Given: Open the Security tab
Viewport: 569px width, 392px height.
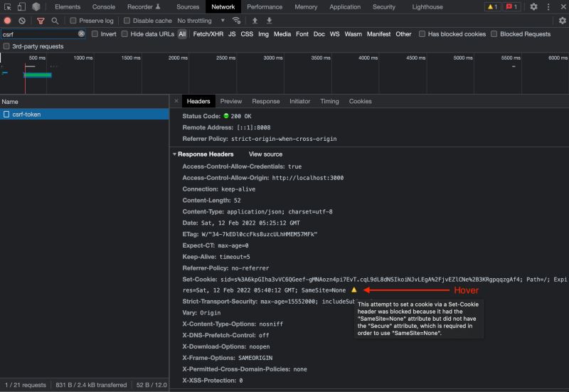Looking at the screenshot, I should coord(383,6).
